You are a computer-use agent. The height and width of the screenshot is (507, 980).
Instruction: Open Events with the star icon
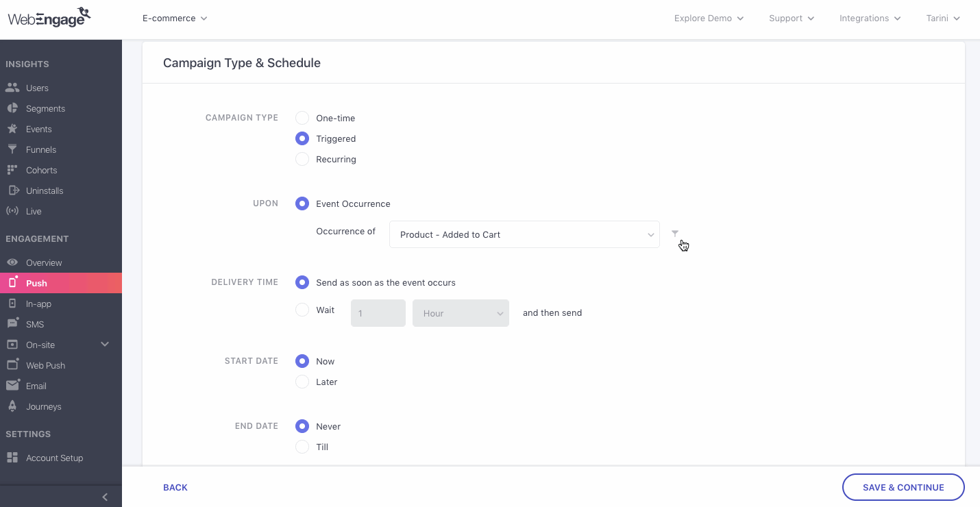click(x=12, y=129)
